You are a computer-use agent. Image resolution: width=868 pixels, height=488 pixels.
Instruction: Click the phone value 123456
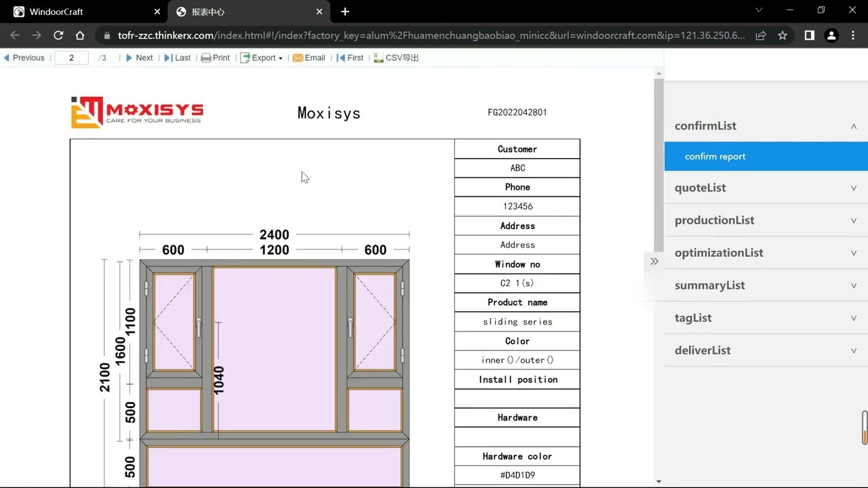point(517,206)
